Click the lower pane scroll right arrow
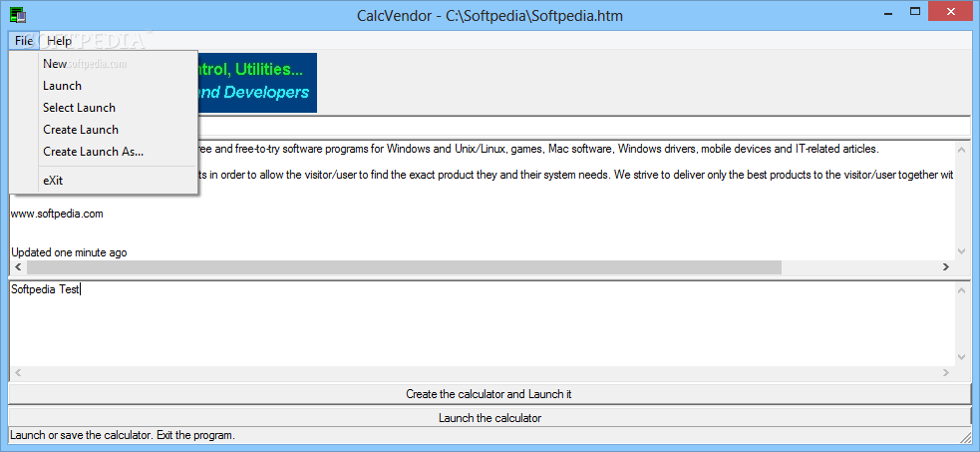 coord(946,373)
